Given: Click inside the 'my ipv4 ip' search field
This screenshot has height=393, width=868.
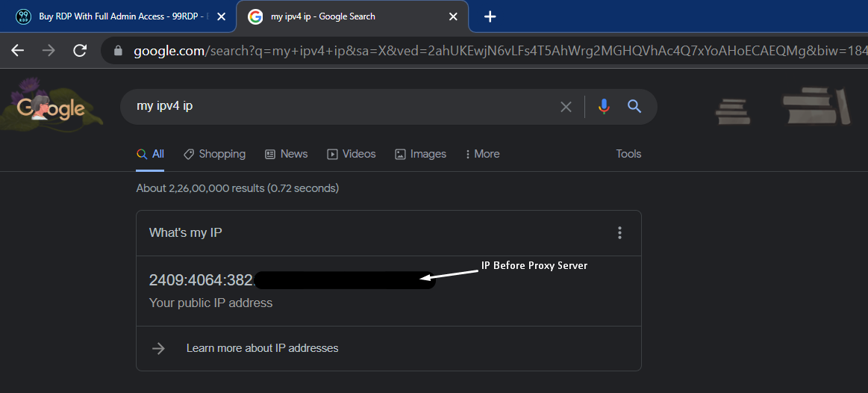Looking at the screenshot, I should [336, 107].
